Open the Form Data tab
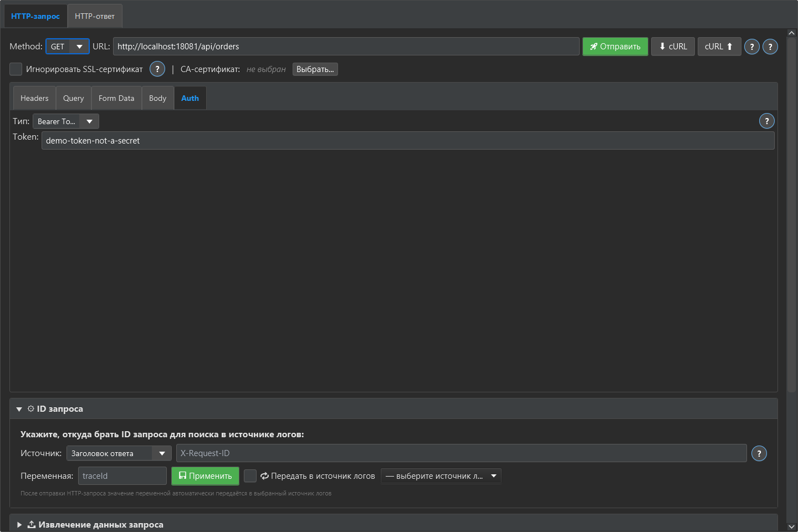Viewport: 798px width, 532px height. pyautogui.click(x=116, y=98)
